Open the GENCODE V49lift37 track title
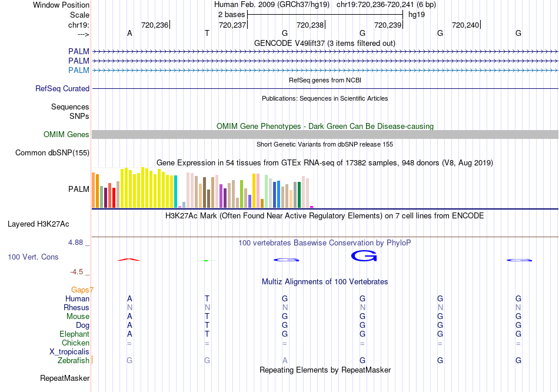 (x=325, y=43)
